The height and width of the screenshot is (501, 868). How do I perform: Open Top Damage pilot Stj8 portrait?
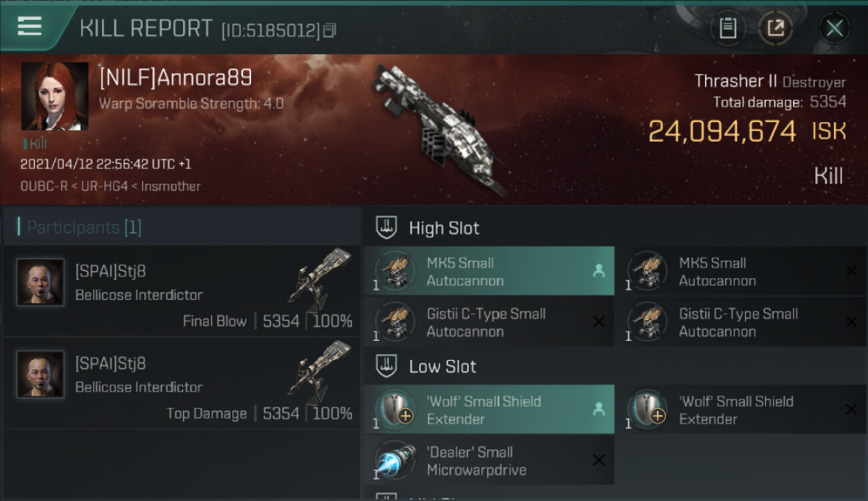(40, 374)
